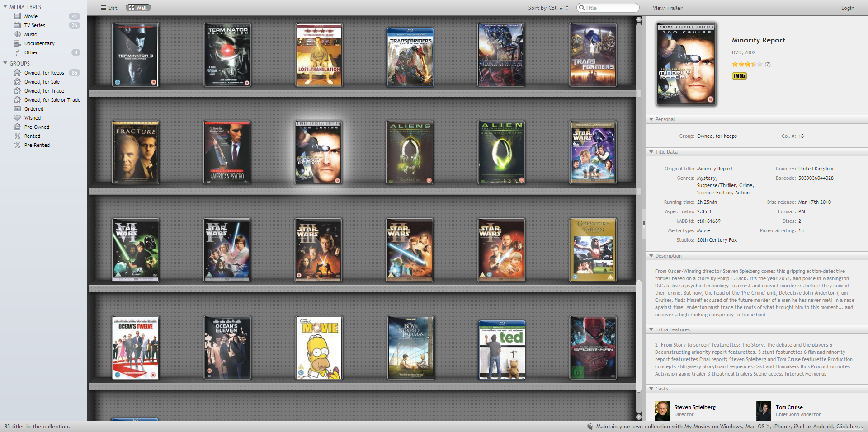Click the barcode value 5039036044028
The image size is (868, 432).
pos(816,178)
